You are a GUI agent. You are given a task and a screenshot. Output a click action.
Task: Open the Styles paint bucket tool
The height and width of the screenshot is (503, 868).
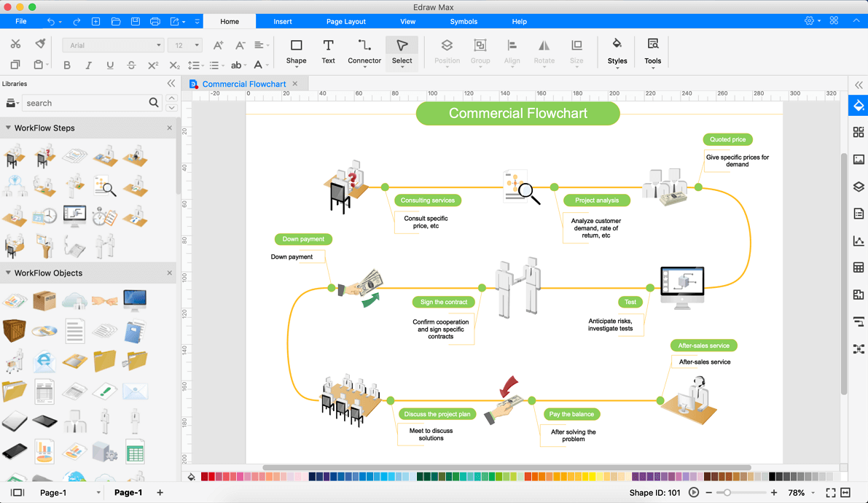point(617,52)
